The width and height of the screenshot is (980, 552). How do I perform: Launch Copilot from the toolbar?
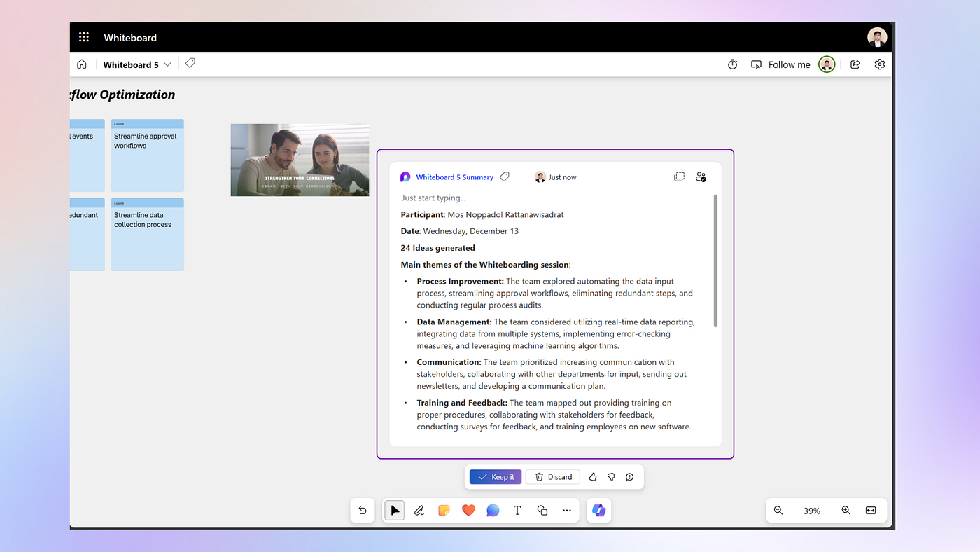(598, 511)
